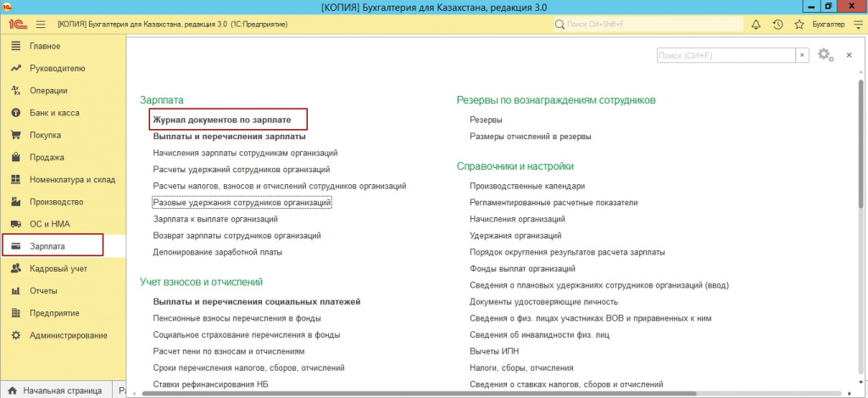Viewport: 868px width, 398px height.
Task: Open Резервы link
Action: (486, 119)
